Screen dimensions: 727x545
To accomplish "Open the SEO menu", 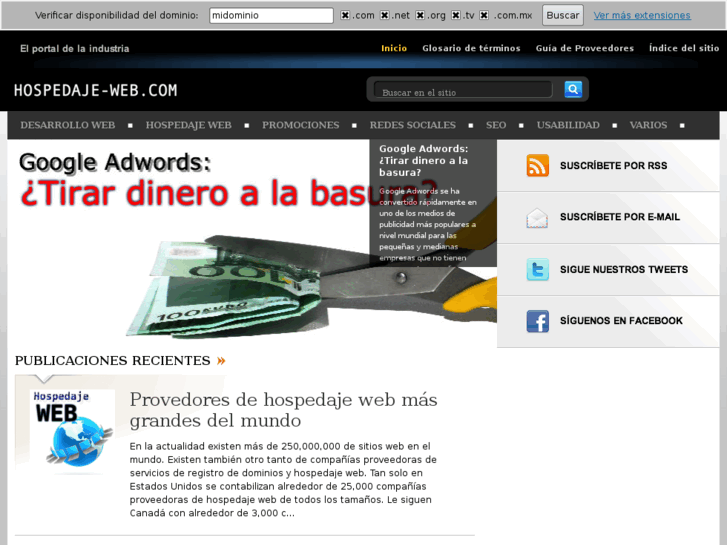I will pos(496,125).
